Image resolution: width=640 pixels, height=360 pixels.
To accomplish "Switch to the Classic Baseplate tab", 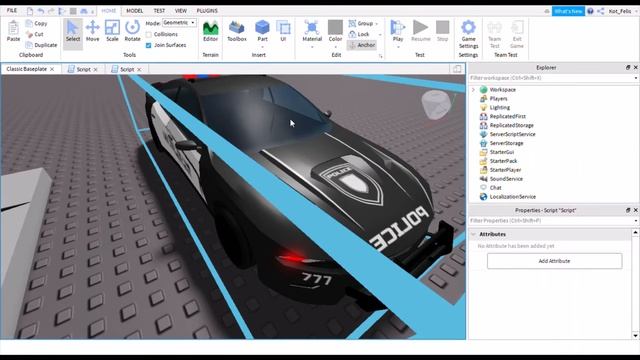I will click(27, 69).
